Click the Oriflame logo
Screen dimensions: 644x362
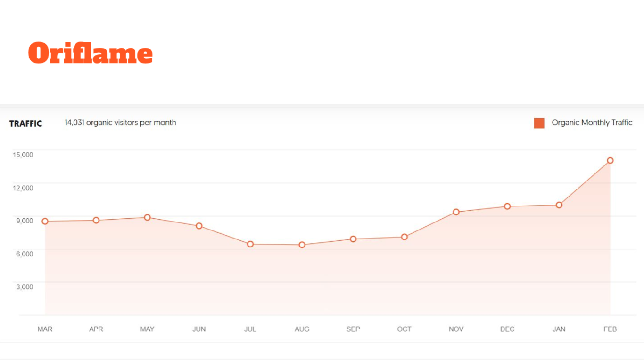pos(91,53)
